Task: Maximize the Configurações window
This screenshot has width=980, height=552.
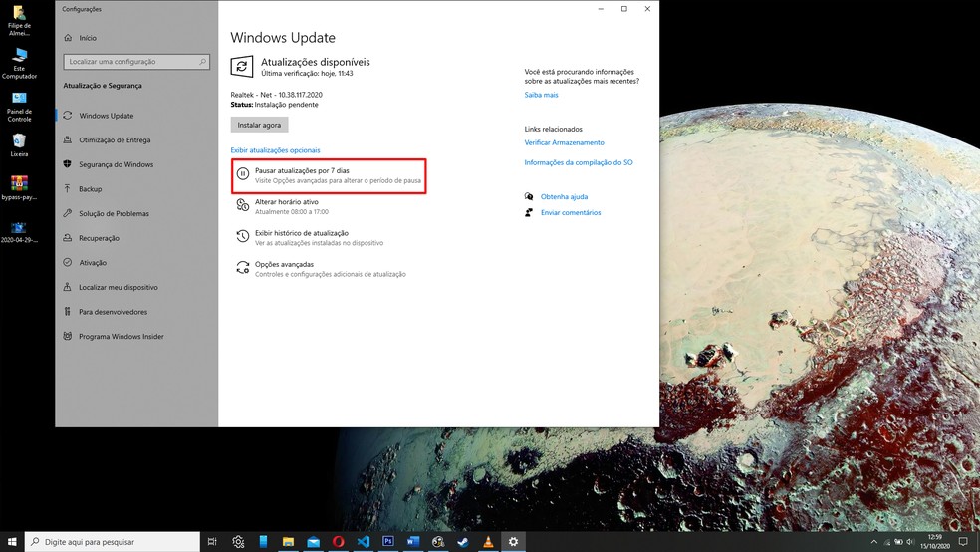Action: point(623,9)
